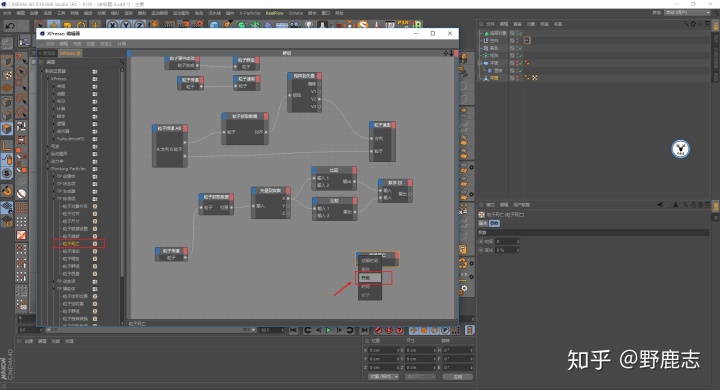Image resolution: width=720 pixels, height=390 pixels.
Task: Expand the TP 动态项 tree group
Action: point(54,281)
